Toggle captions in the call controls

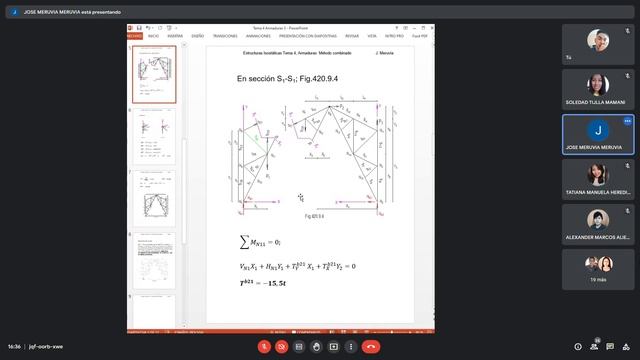click(x=299, y=347)
